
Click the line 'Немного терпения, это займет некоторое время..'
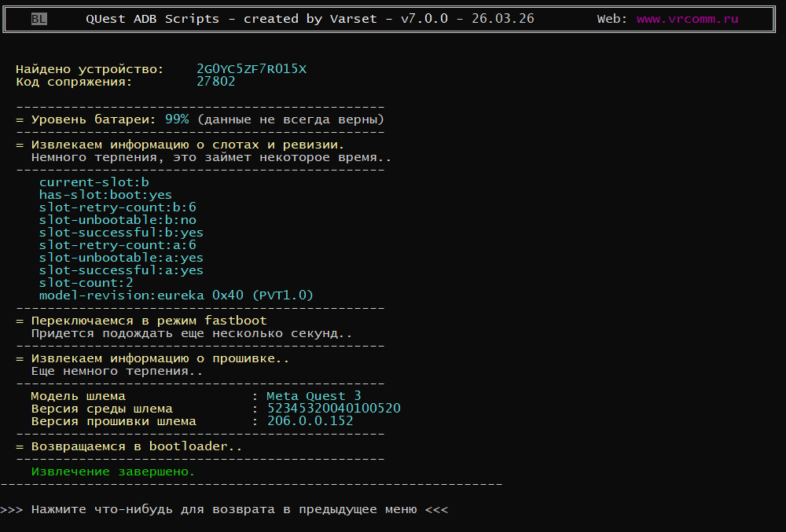[x=211, y=157]
